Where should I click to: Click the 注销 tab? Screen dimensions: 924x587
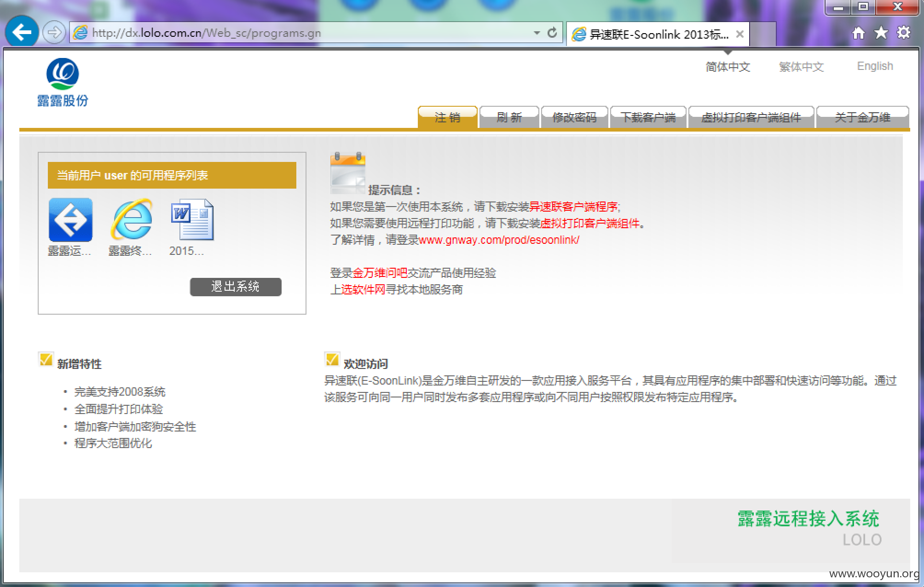point(447,117)
